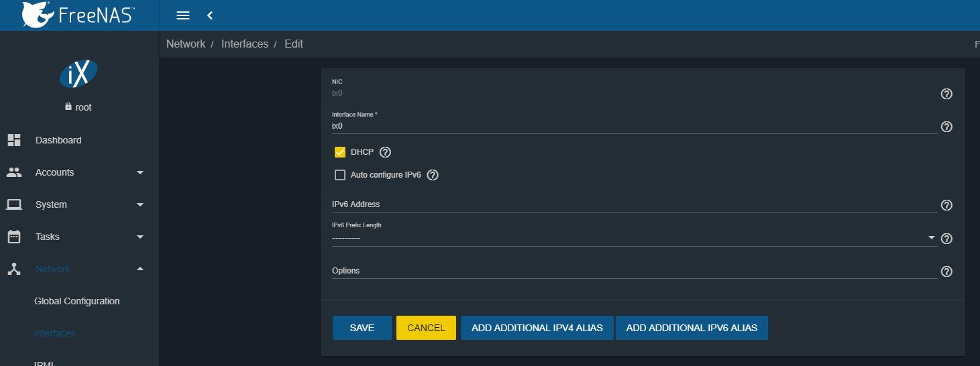This screenshot has height=366, width=980.
Task: Click the iX logo in sidebar
Action: click(78, 73)
